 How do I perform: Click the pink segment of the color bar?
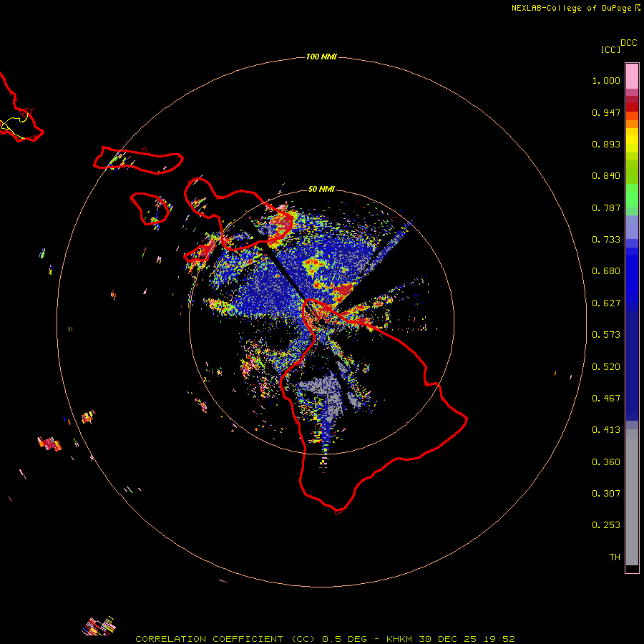pos(632,77)
